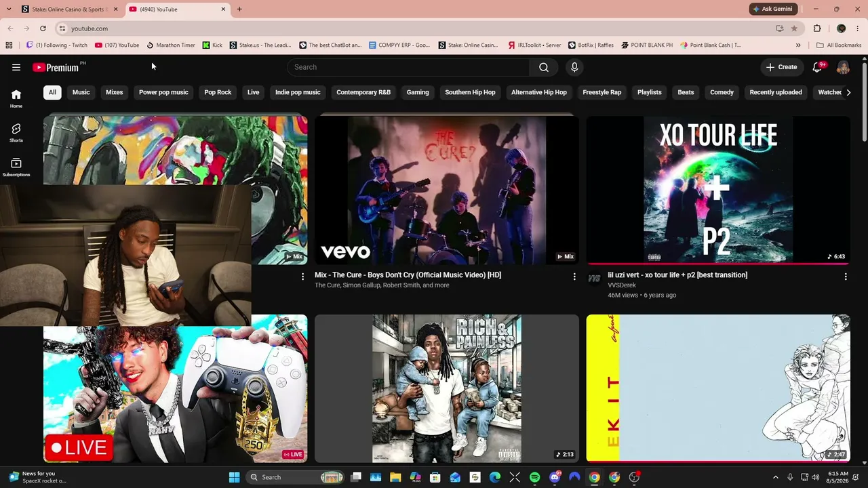Launch Microsoft Edge from the taskbar
Viewport: 868px width, 488px height.
(495, 477)
